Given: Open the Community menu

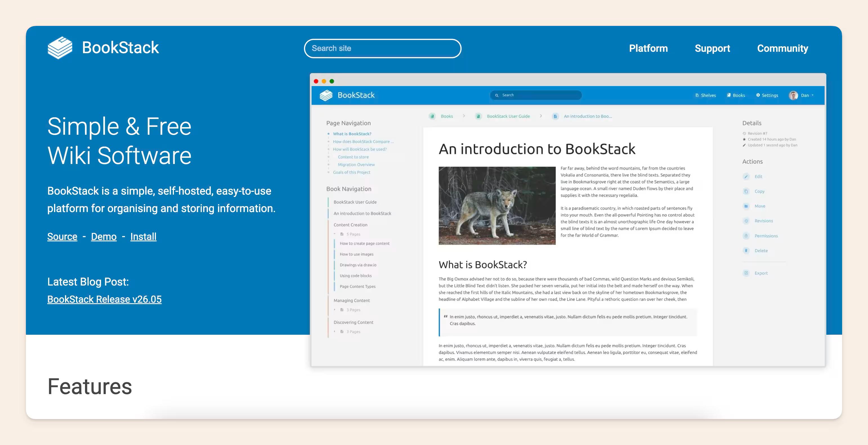Looking at the screenshot, I should 782,48.
